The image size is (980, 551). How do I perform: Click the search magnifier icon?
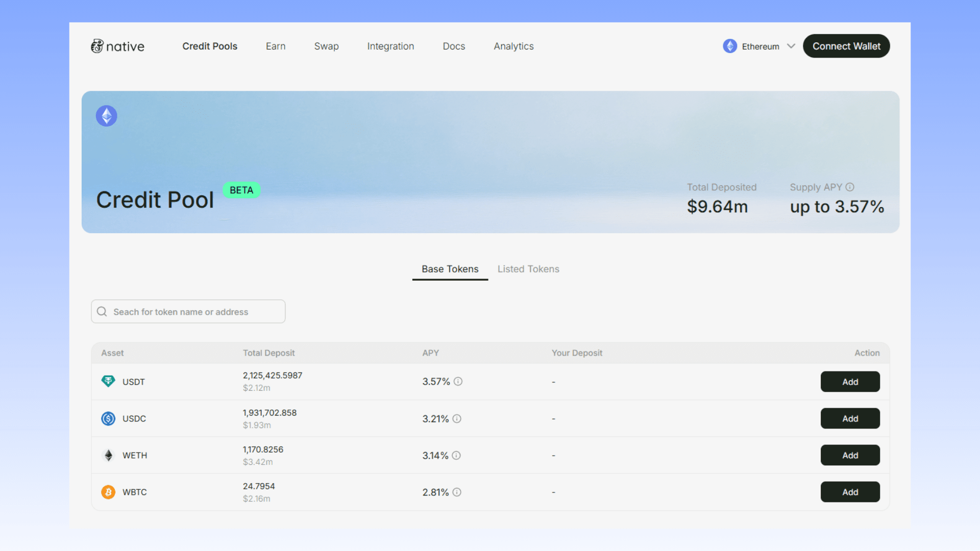(x=102, y=312)
